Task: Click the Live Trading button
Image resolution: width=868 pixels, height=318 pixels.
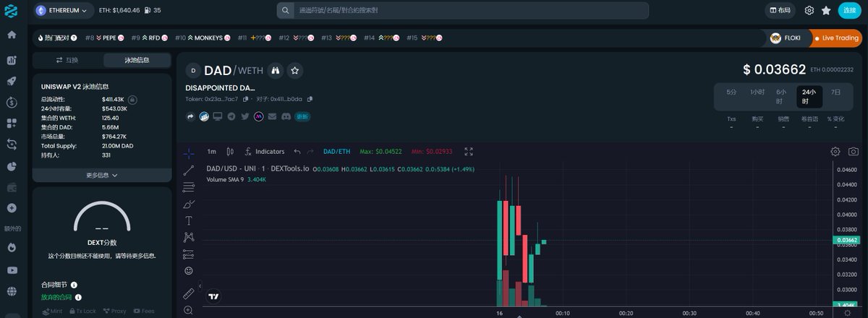Action: (x=836, y=38)
